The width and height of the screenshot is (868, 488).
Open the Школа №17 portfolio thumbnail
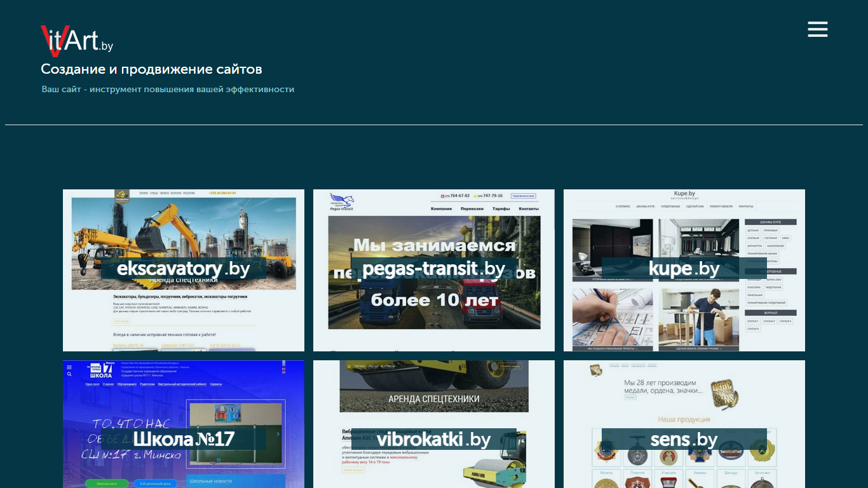click(184, 424)
